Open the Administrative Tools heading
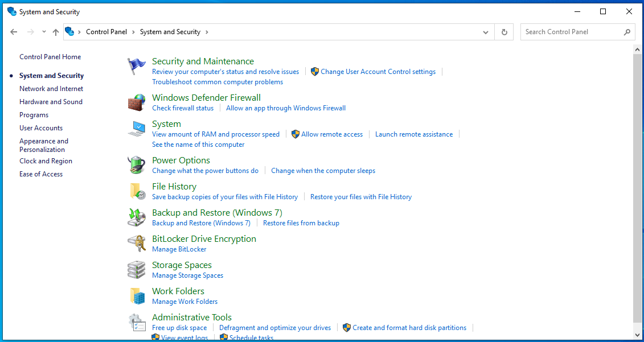Screen dimensions: 644x342 click(192, 318)
